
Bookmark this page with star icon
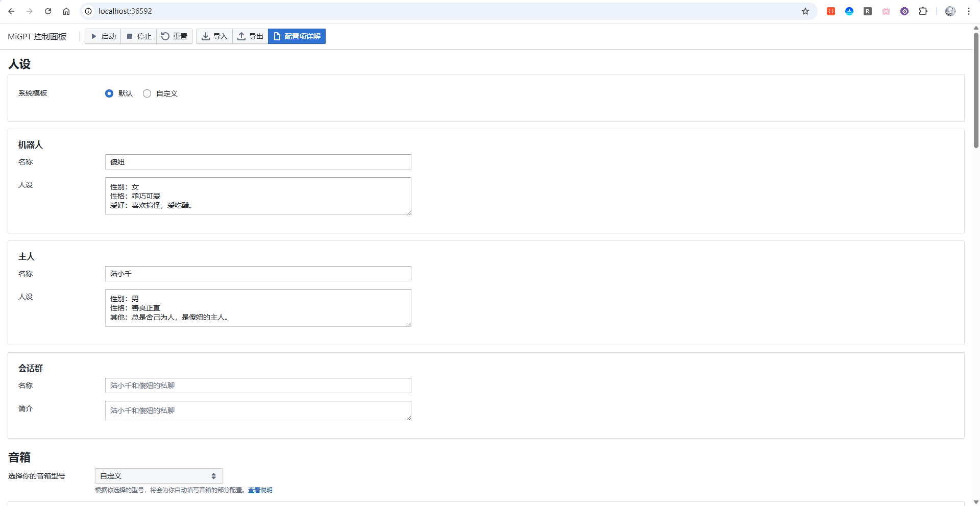(x=805, y=11)
